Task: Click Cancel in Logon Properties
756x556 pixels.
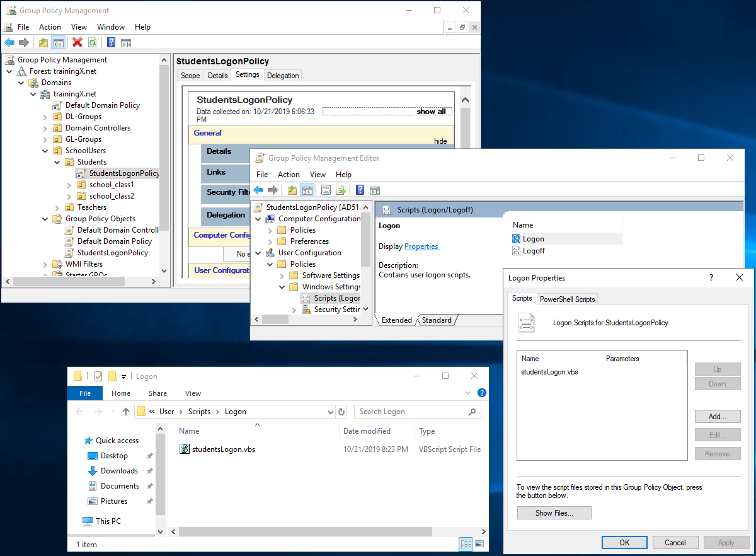Action: click(x=675, y=543)
